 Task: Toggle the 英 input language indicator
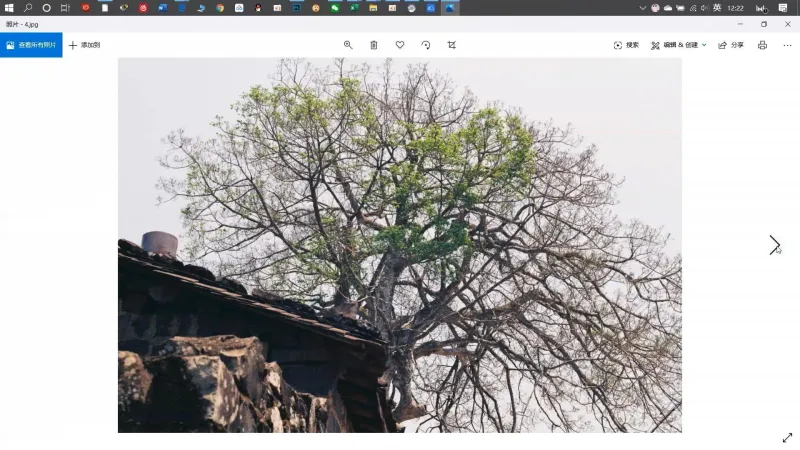pyautogui.click(x=717, y=8)
